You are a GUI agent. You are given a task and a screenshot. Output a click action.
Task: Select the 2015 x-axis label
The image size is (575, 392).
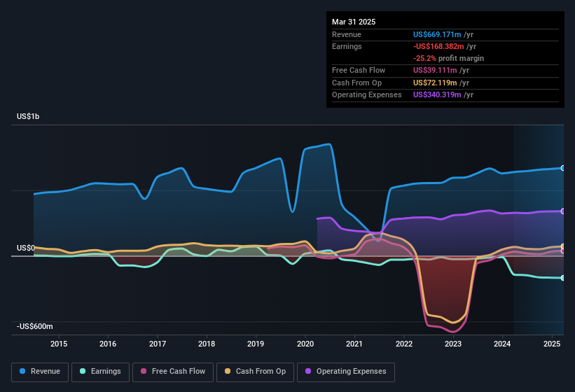click(59, 344)
